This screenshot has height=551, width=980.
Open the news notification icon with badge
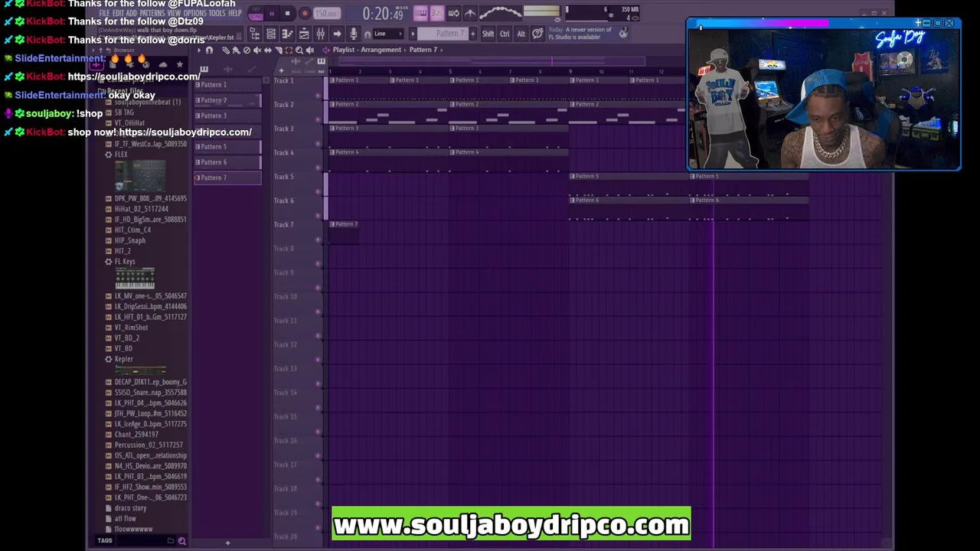623,32
